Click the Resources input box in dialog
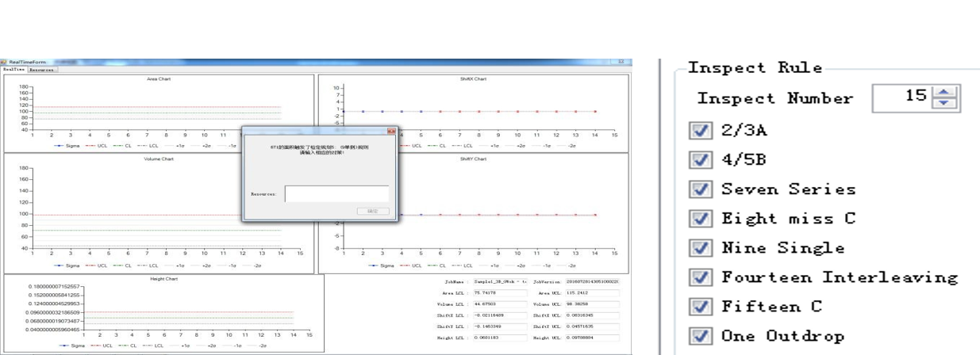 point(336,193)
